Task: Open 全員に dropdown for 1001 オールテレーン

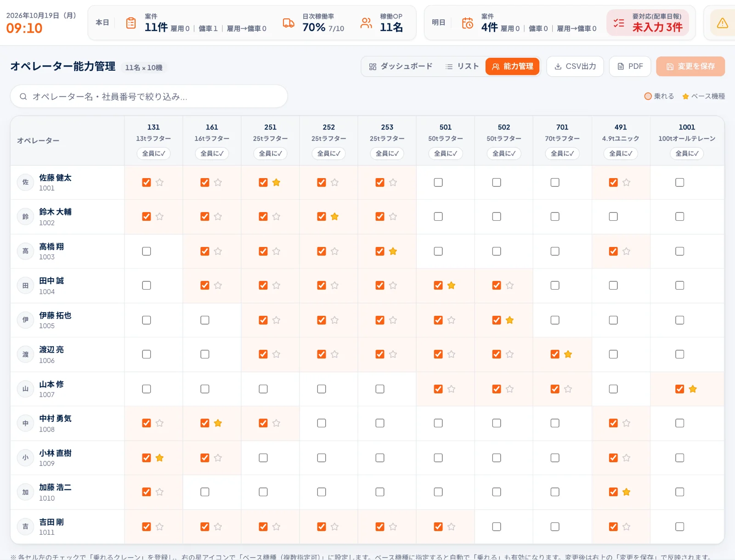Action: coord(687,153)
